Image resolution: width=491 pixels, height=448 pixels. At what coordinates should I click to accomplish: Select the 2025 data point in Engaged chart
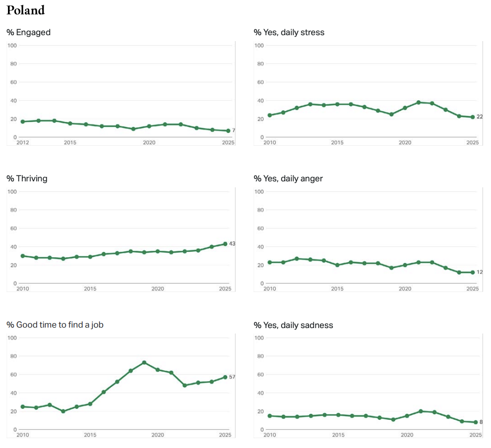click(228, 131)
